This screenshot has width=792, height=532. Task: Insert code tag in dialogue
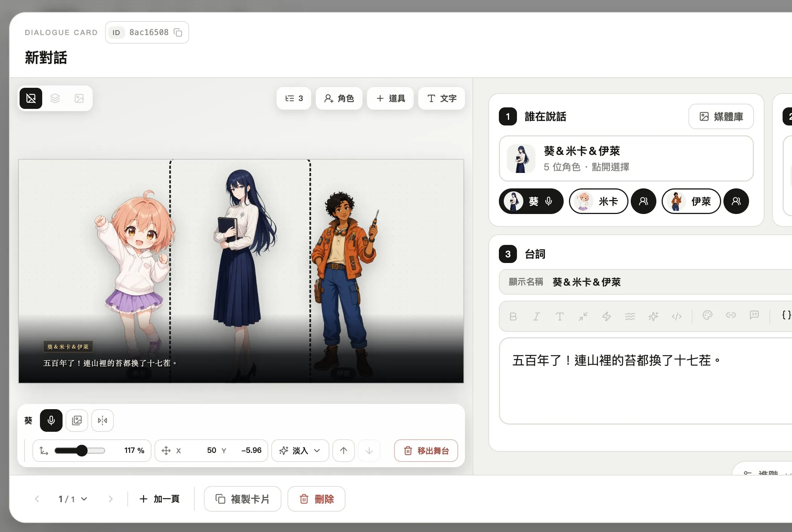[677, 316]
